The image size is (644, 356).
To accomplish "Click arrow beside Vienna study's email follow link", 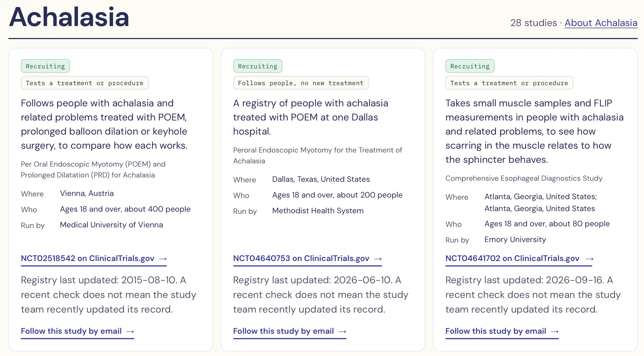I will pyautogui.click(x=130, y=332).
